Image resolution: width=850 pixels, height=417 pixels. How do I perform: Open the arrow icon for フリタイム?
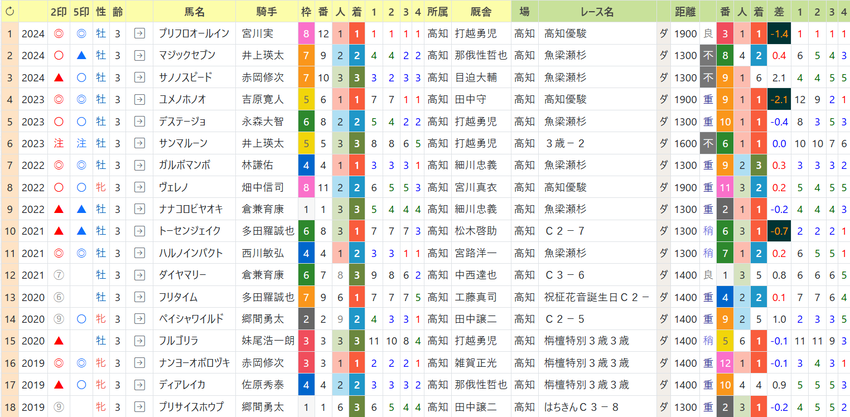(x=139, y=297)
